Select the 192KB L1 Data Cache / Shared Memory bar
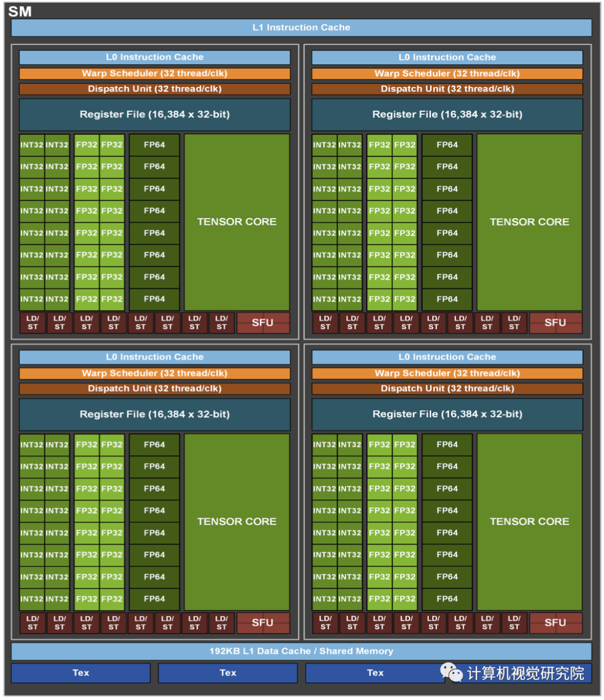 [x=302, y=651]
